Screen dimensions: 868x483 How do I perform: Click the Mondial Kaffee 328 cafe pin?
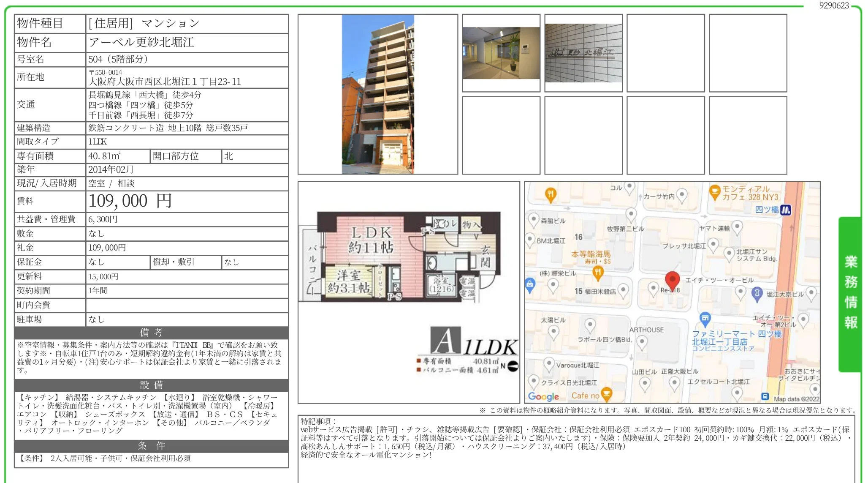point(714,192)
